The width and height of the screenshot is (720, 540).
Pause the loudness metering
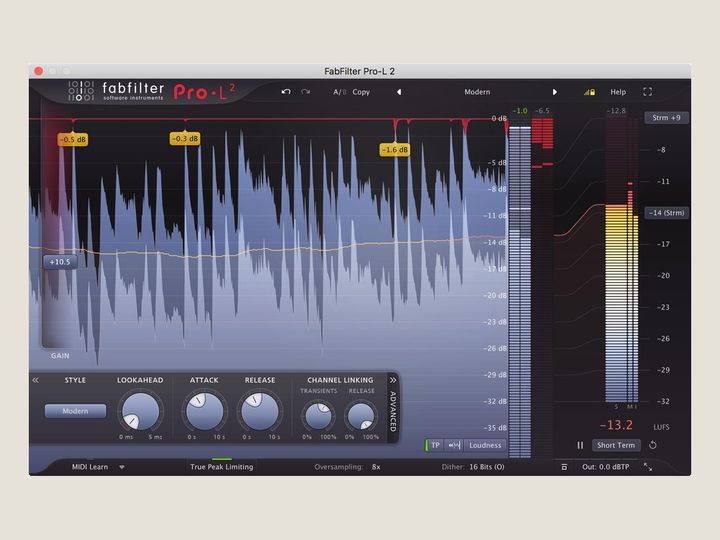[580, 445]
